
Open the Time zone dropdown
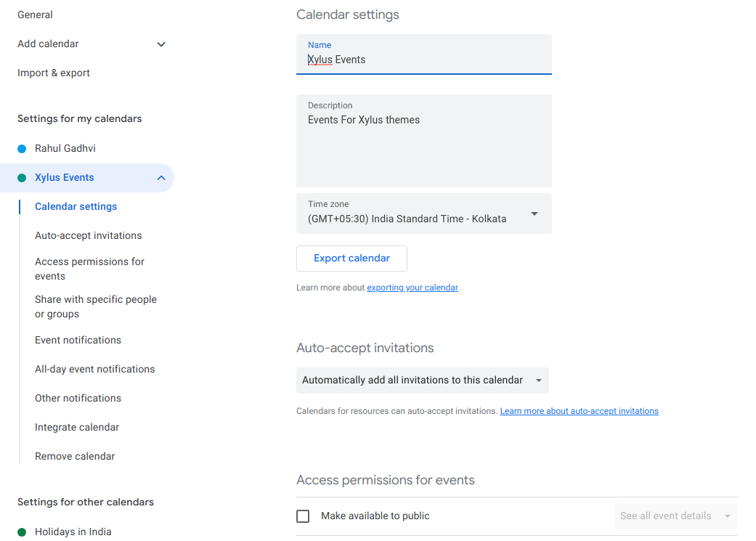coord(534,213)
